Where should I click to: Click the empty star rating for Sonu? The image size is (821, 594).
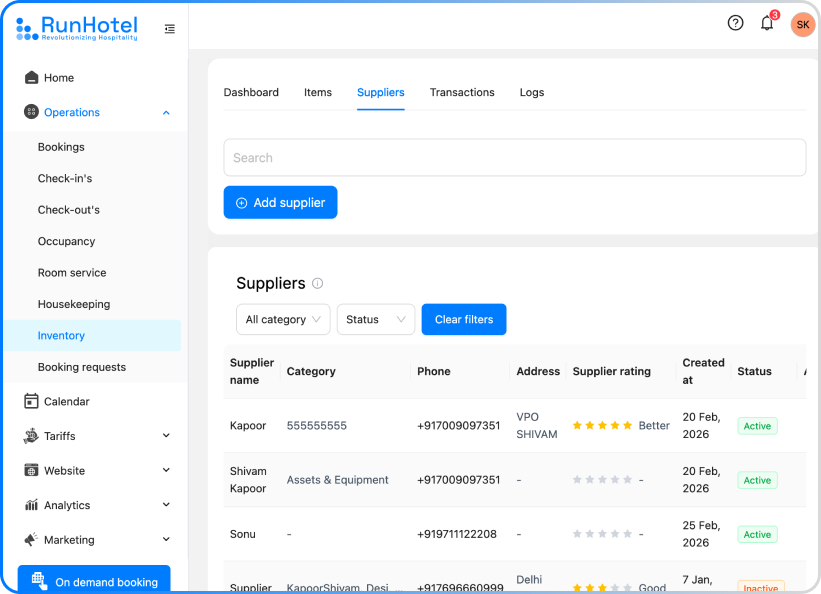click(x=602, y=534)
